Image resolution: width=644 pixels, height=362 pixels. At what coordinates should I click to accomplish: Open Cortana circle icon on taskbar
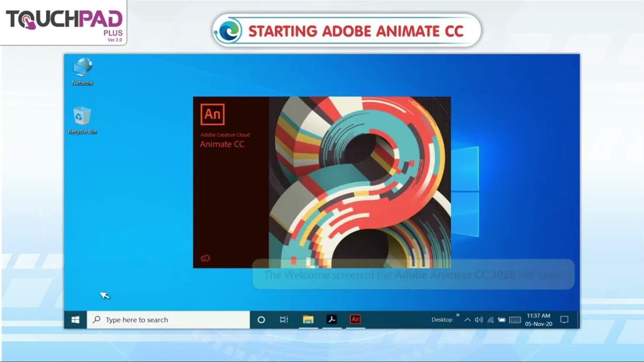[261, 320]
